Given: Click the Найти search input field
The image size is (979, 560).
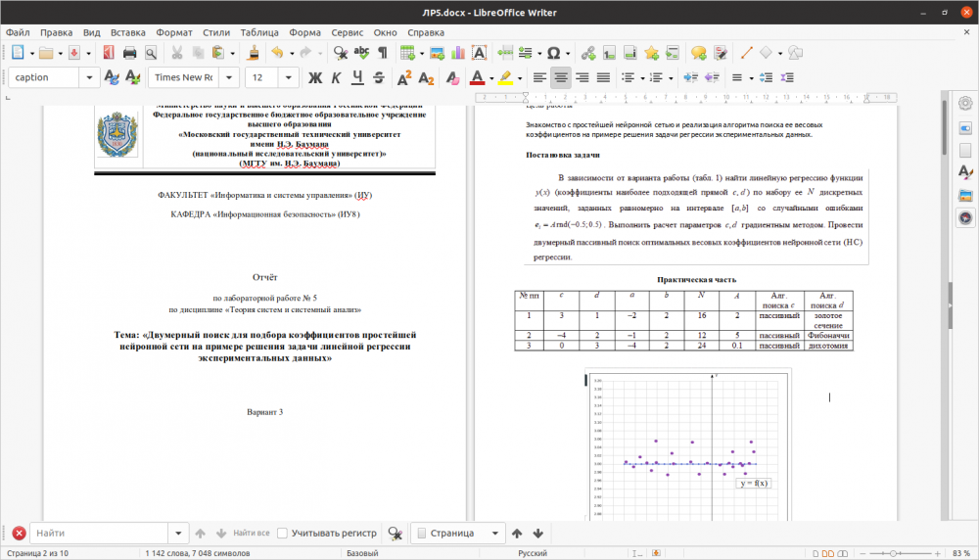Looking at the screenshot, I should coord(99,534).
